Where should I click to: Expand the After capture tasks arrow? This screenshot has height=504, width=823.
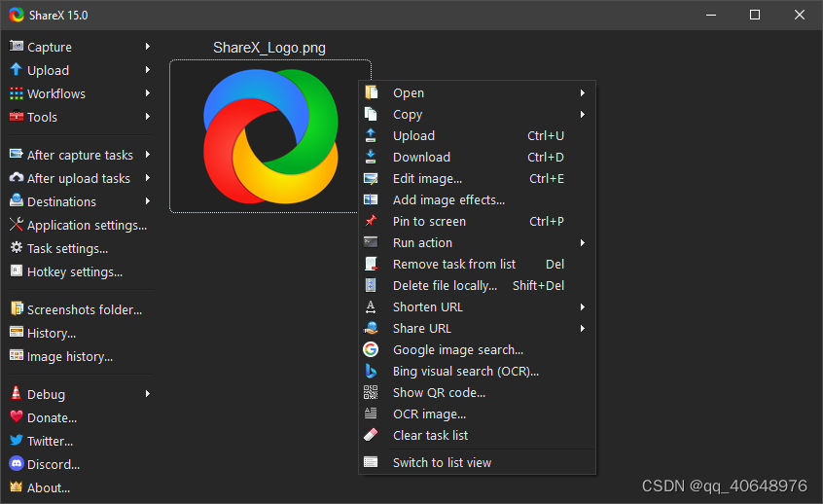point(148,155)
